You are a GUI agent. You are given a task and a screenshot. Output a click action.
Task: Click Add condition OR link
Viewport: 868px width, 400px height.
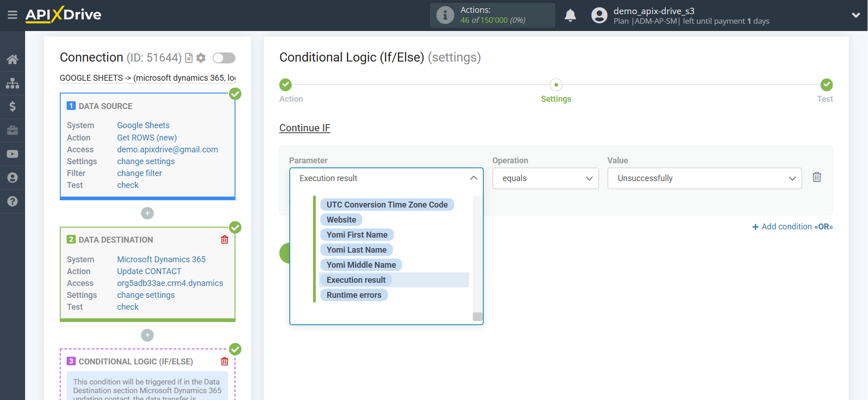point(792,227)
